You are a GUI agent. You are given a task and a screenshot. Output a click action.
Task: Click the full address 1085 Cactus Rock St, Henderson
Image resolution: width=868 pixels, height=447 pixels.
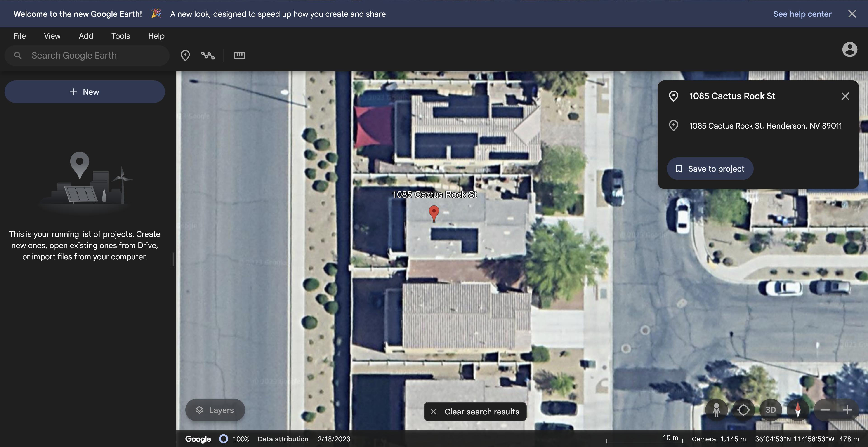click(765, 126)
